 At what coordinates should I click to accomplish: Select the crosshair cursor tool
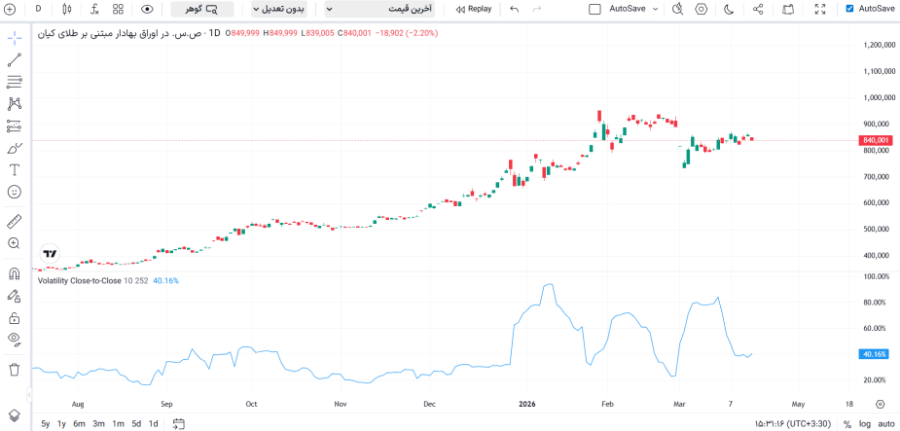(x=14, y=38)
